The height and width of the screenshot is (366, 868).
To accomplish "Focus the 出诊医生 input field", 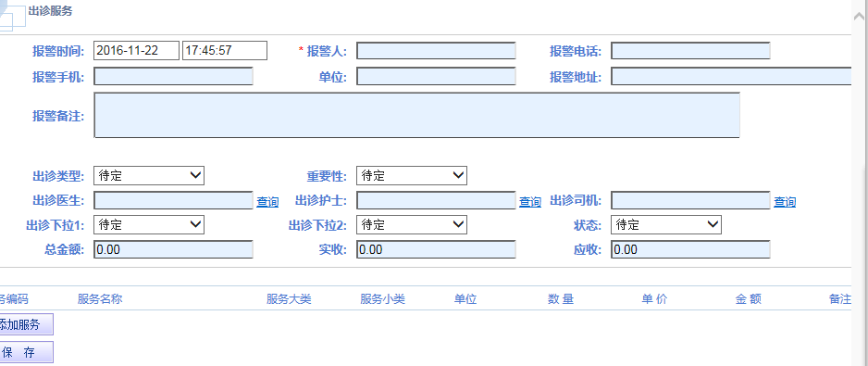I will coord(173,200).
